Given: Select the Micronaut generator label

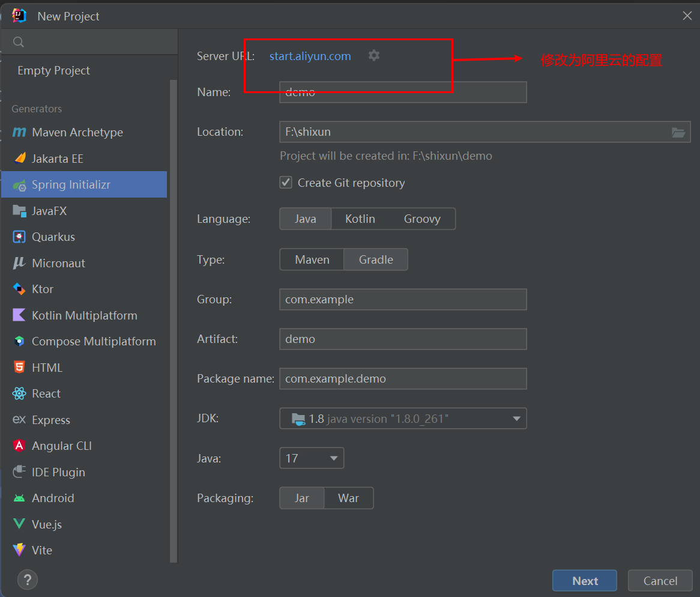Looking at the screenshot, I should [x=58, y=263].
